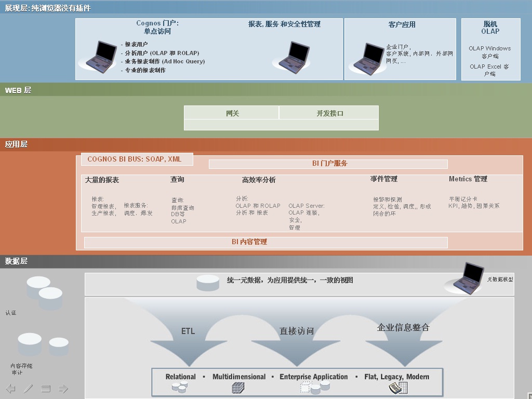The image size is (532, 399).
Task: Click the 事件管理 heading
Action: [384, 179]
